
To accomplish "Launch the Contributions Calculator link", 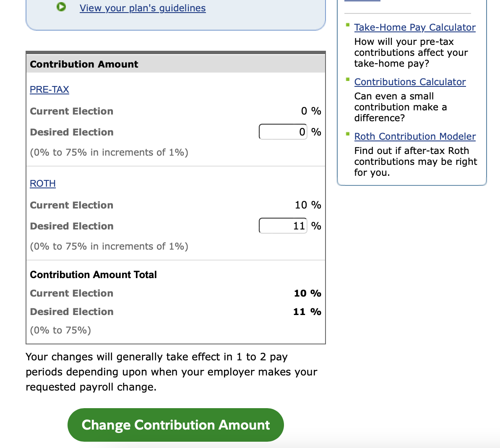I will pyautogui.click(x=410, y=82).
